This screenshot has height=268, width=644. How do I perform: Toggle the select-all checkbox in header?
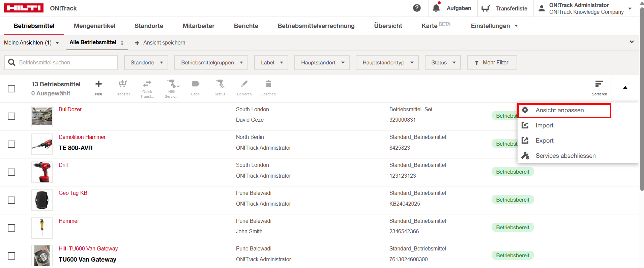[12, 89]
